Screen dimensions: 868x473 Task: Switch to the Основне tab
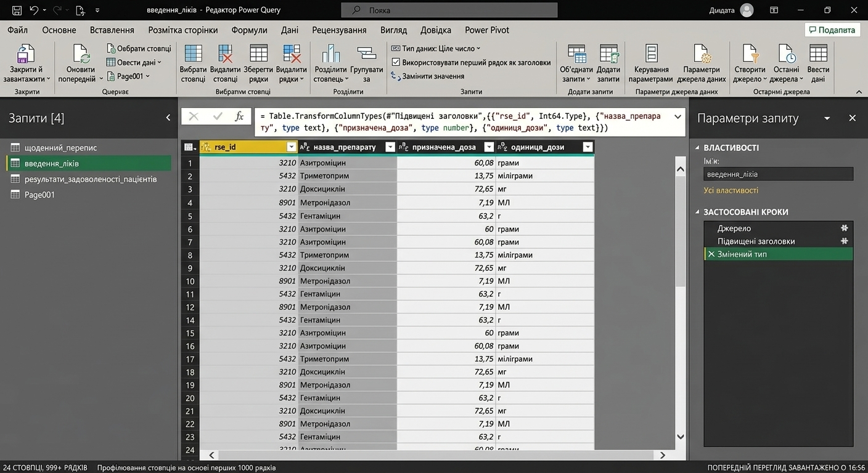tap(59, 30)
